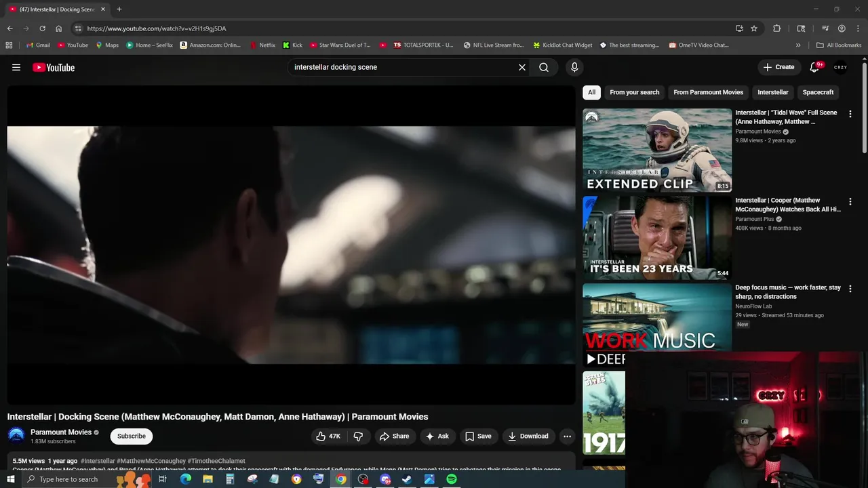Open the All Bookmarks folder
Screen dimensions: 868x488
(x=839, y=45)
